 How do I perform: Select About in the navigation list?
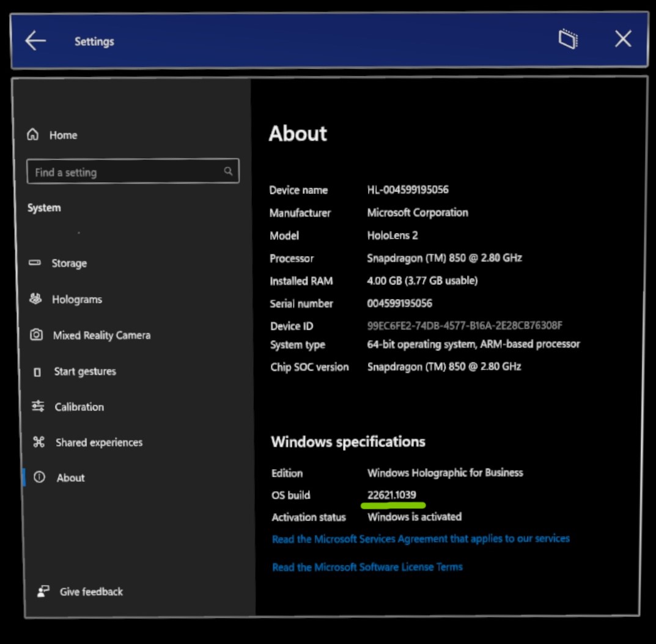pos(70,478)
